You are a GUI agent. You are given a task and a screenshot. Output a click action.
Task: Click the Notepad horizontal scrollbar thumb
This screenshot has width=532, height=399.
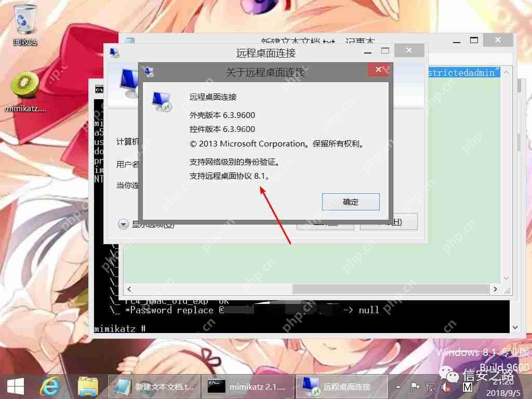[391, 289]
